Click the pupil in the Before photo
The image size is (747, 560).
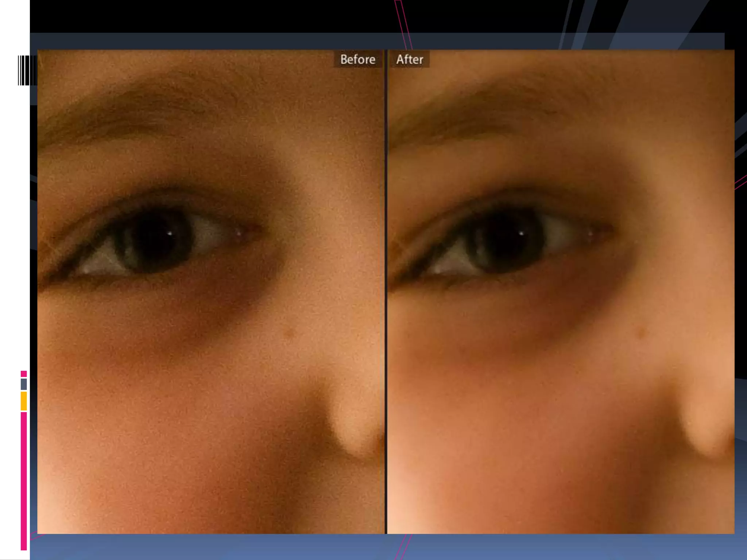click(x=155, y=239)
